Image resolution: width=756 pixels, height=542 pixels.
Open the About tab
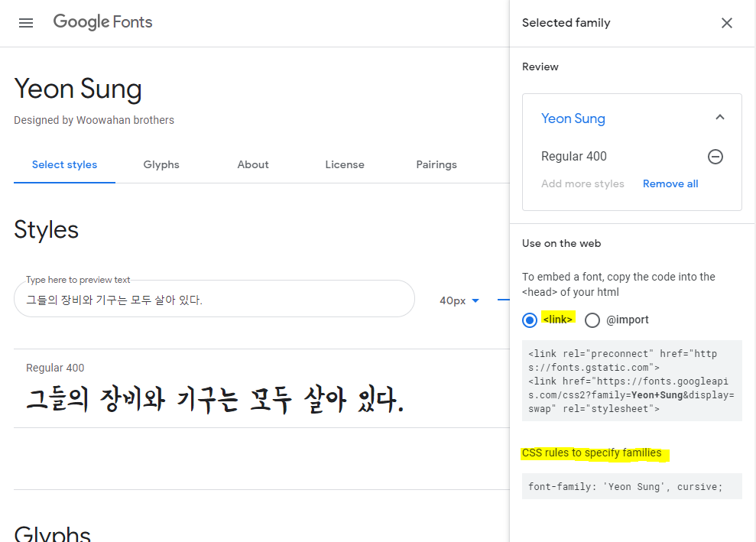[x=253, y=165]
